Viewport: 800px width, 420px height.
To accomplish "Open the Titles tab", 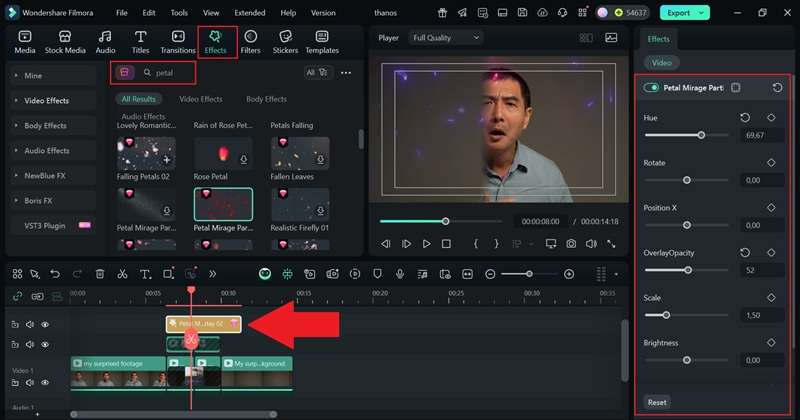I will coord(140,42).
